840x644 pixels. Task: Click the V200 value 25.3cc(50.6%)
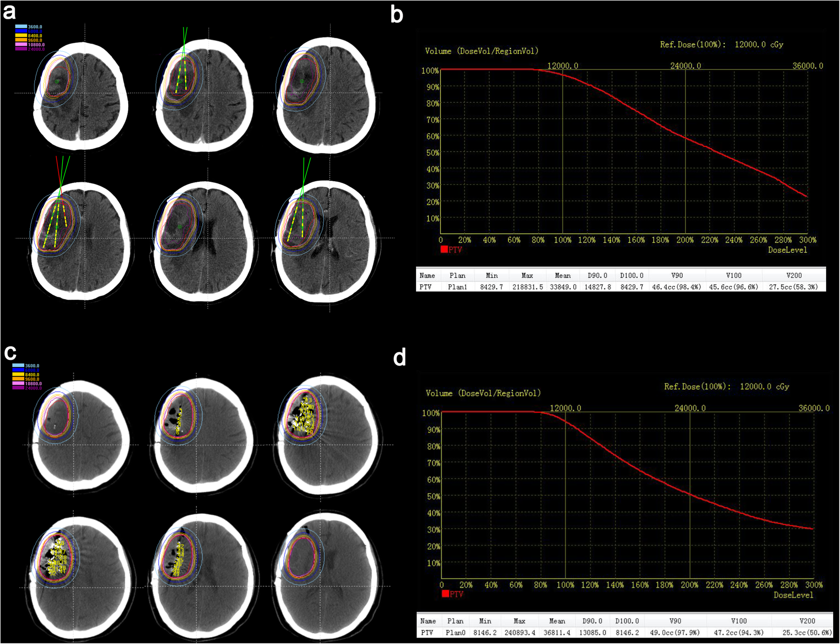(807, 632)
